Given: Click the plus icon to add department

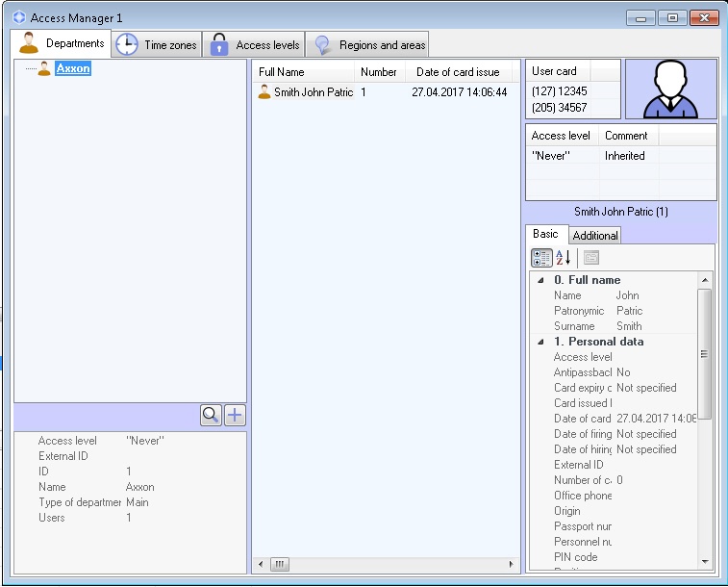Looking at the screenshot, I should click(x=235, y=416).
